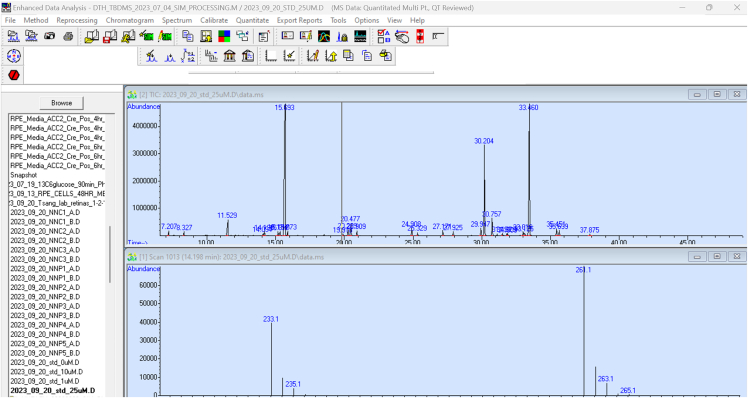Click the printer icon in the top toolbar
748x398 pixels.
[68, 36]
